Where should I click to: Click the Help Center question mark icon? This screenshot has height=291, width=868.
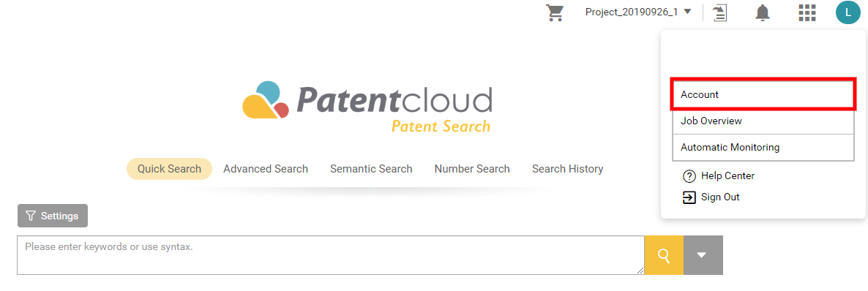pyautogui.click(x=689, y=176)
